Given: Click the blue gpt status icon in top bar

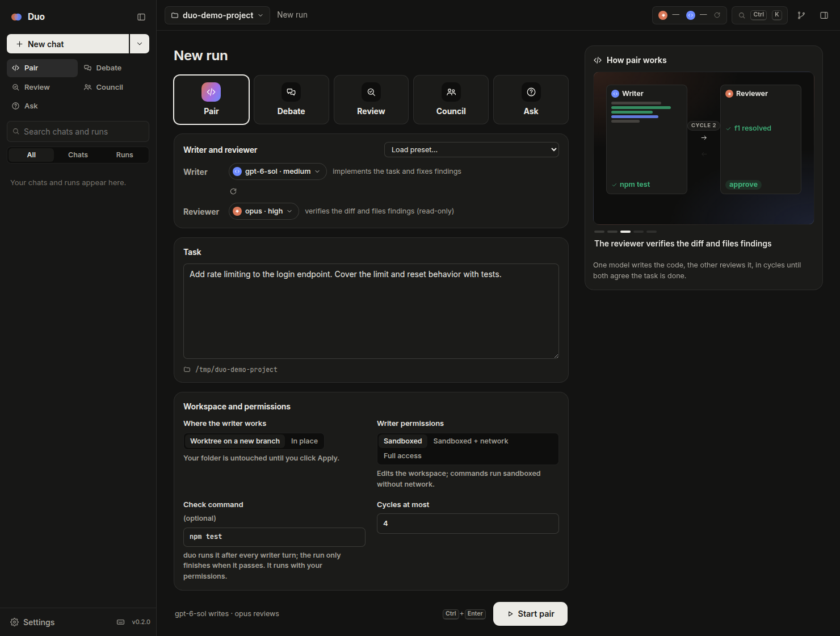Looking at the screenshot, I should tap(691, 15).
